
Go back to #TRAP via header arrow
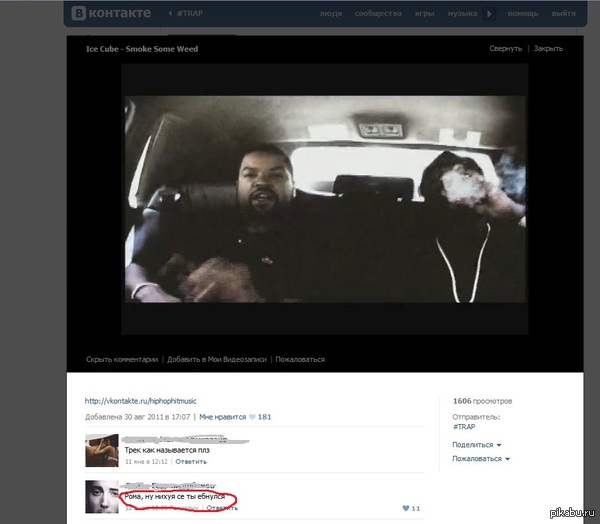pos(186,13)
